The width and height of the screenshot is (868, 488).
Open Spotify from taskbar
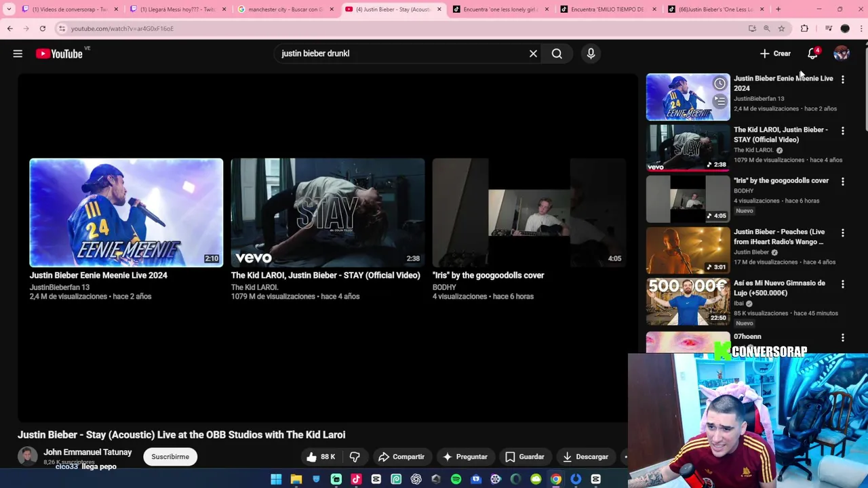(456, 479)
